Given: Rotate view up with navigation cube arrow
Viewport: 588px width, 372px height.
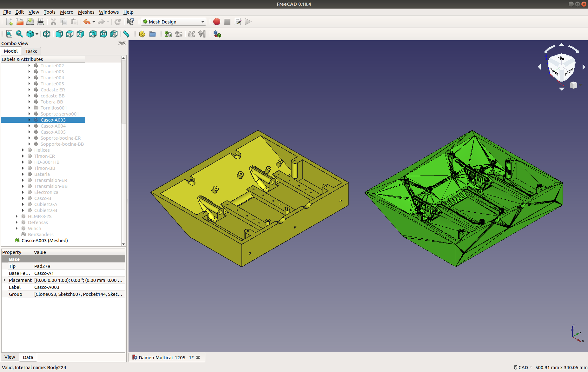Looking at the screenshot, I should click(x=562, y=44).
